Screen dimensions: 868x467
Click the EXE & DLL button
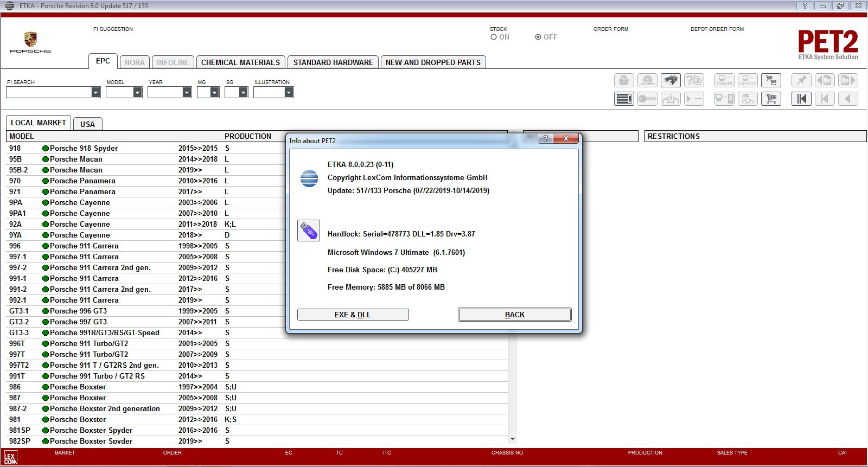pyautogui.click(x=353, y=315)
